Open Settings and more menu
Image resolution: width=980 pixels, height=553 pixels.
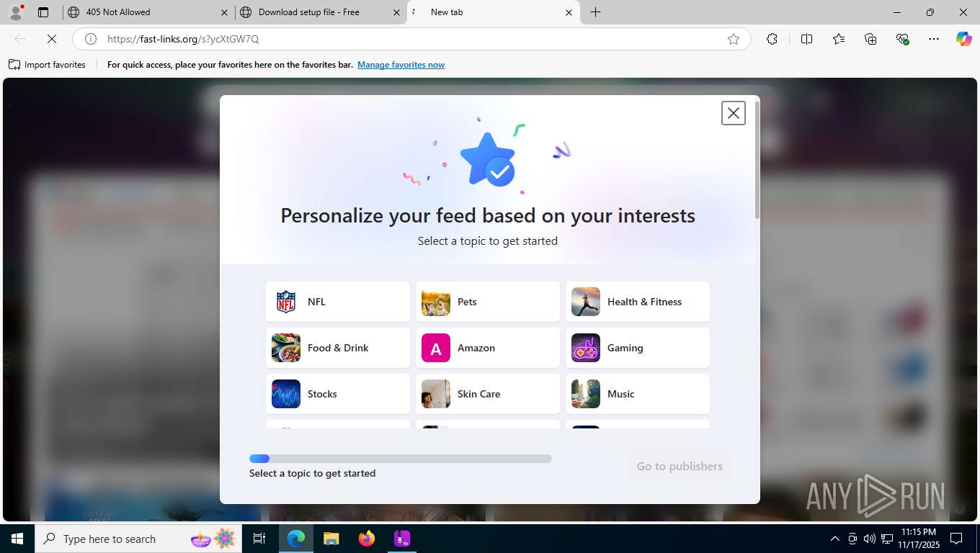934,39
